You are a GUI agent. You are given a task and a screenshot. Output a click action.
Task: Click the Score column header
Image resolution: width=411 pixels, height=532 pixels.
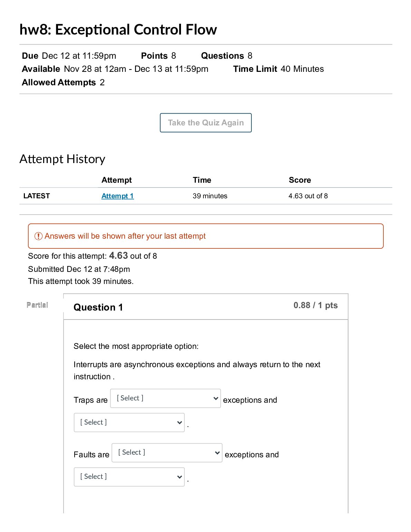click(300, 180)
